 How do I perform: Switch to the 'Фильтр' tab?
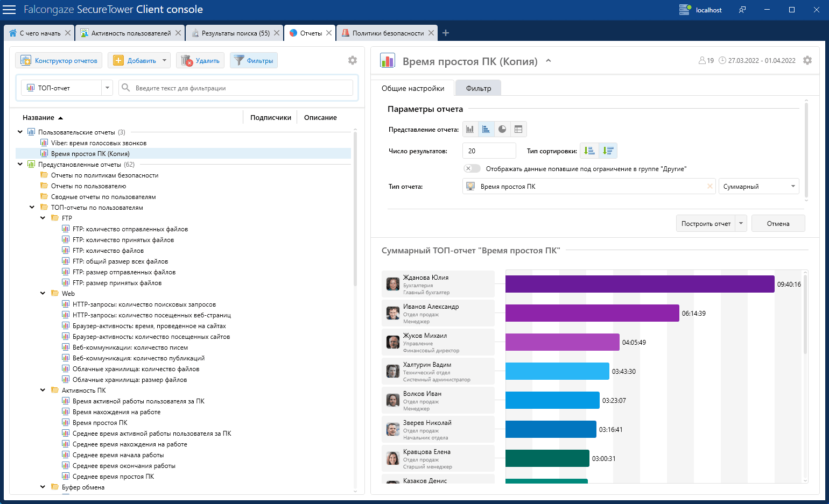tap(478, 88)
